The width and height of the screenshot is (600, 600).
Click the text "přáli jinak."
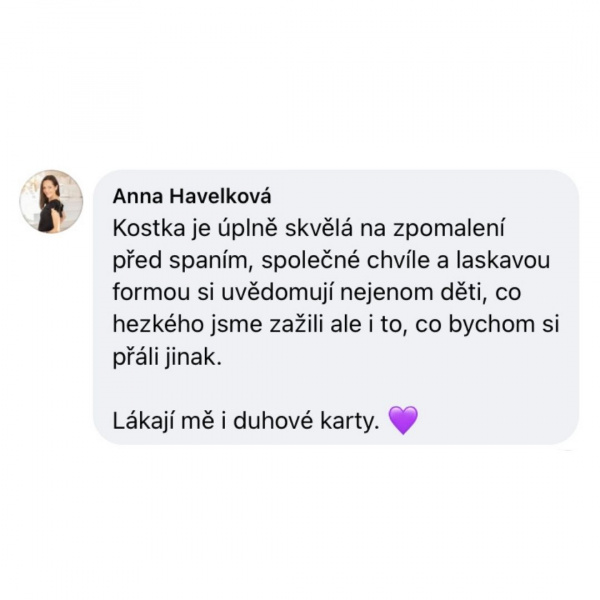167,358
